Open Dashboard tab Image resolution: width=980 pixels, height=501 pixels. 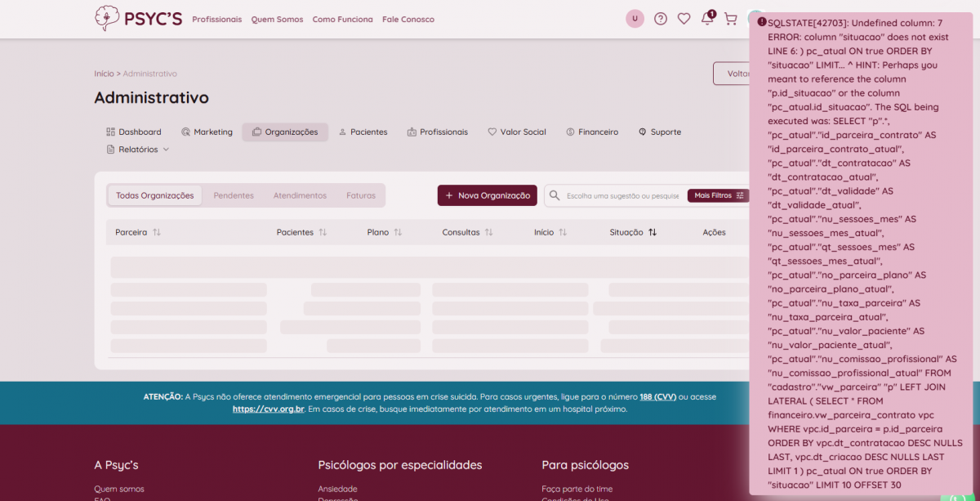click(x=134, y=132)
